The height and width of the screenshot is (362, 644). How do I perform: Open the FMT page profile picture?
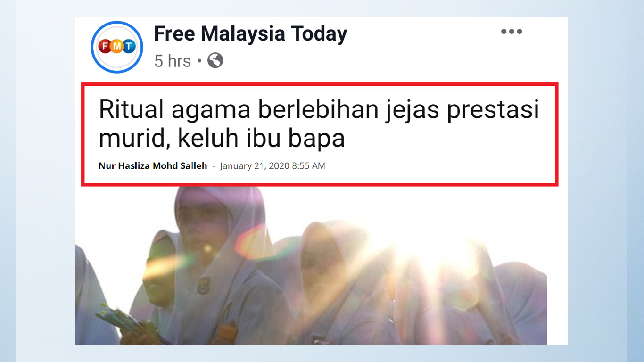pyautogui.click(x=117, y=47)
